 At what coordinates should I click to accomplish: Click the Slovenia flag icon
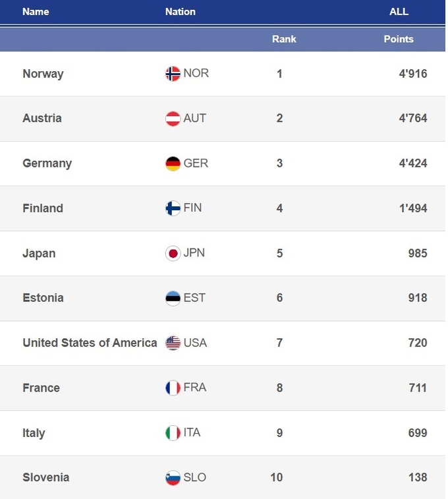(173, 478)
